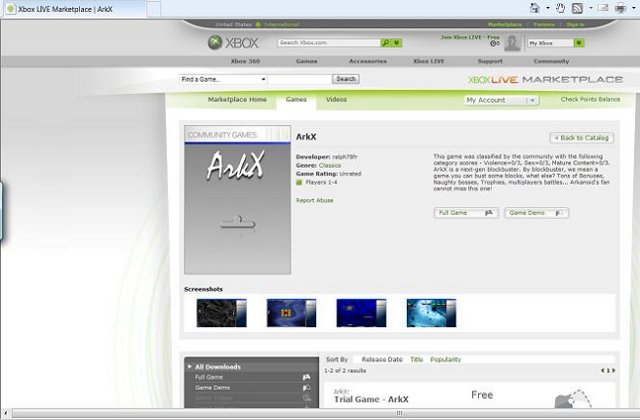The width and height of the screenshot is (640, 420).
Task: Select Full Game in downloads sidebar
Action: [209, 377]
